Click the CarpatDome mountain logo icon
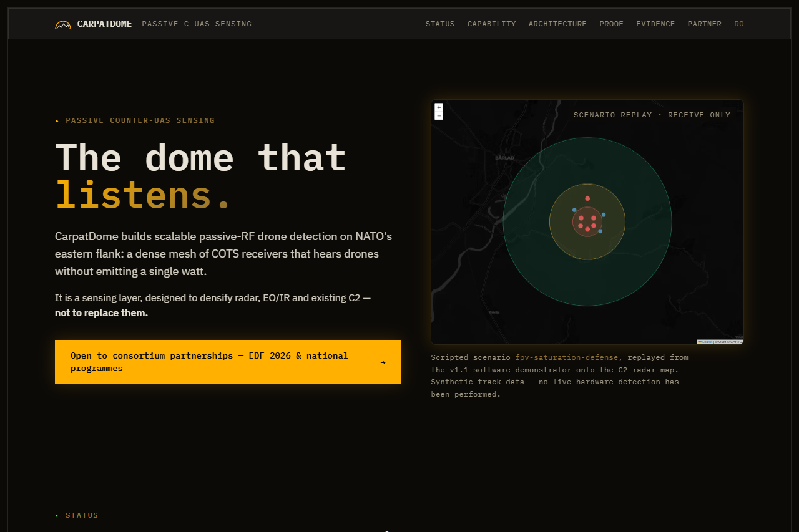799x532 pixels. tap(63, 24)
